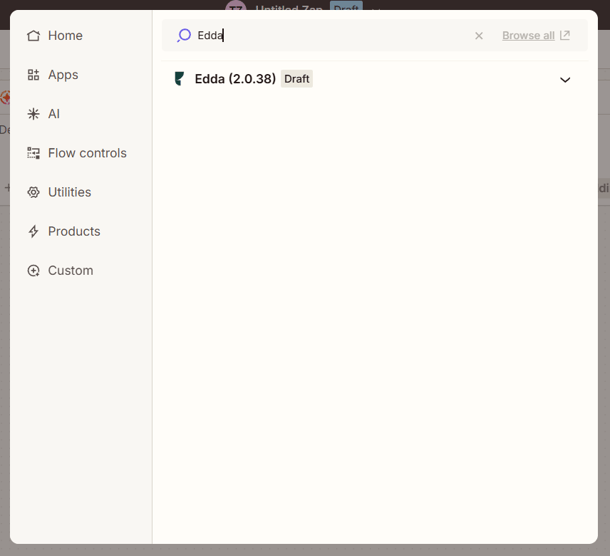Viewport: 610px width, 556px height.
Task: Go to the Custom category label
Action: [70, 271]
